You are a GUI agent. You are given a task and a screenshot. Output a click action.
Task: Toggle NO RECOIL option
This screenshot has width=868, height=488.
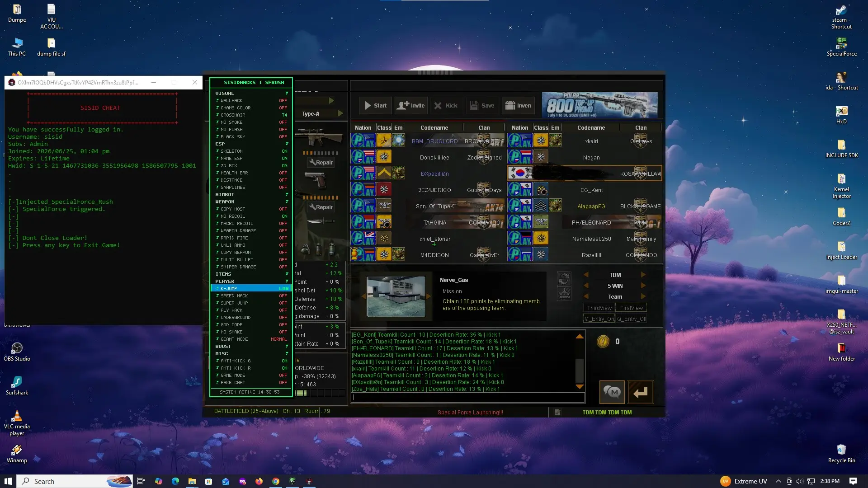(x=251, y=216)
